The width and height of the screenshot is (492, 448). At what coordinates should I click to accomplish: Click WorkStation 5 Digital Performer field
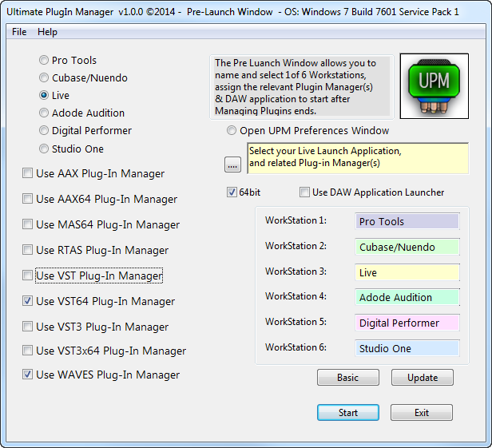point(407,323)
